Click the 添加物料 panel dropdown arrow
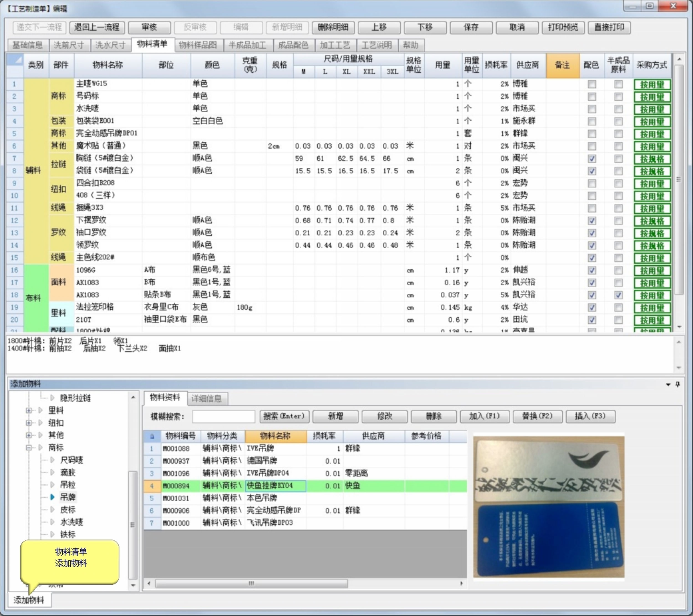 (x=668, y=384)
